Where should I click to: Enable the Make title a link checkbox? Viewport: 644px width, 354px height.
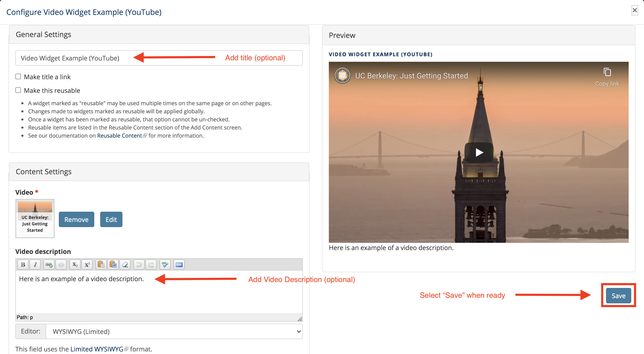pyautogui.click(x=18, y=76)
